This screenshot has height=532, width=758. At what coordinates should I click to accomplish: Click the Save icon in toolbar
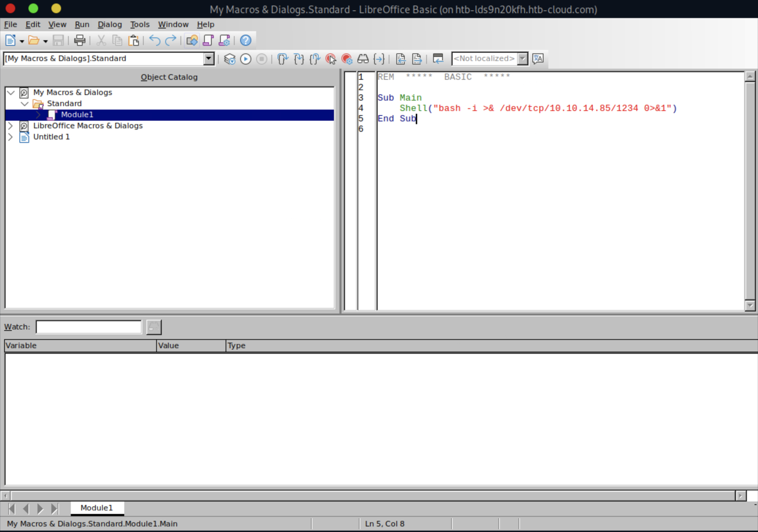point(58,41)
